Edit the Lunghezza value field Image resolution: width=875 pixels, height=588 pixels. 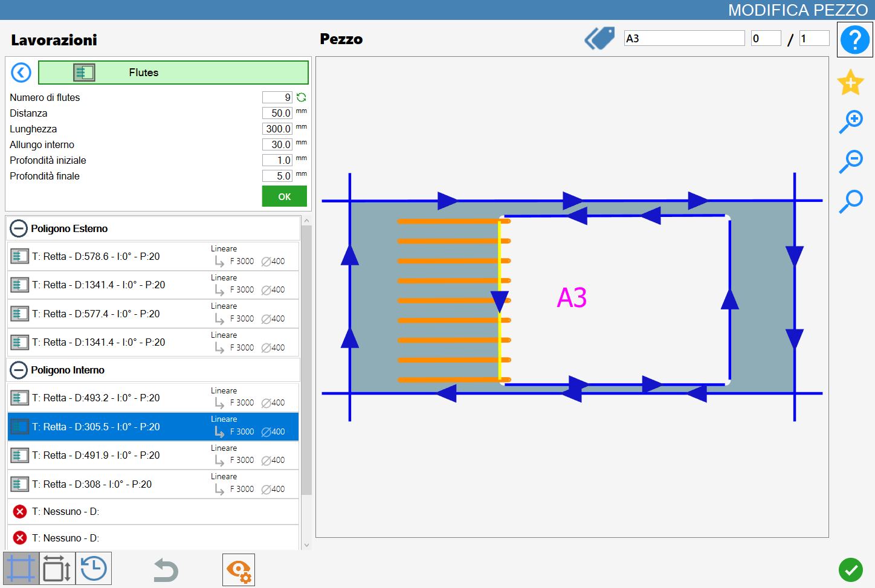click(277, 129)
